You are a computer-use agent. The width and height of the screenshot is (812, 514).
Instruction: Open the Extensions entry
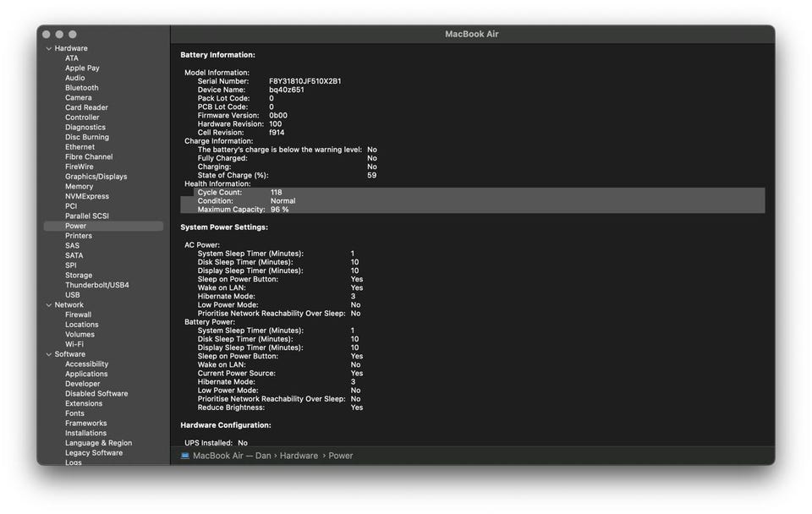pos(84,403)
